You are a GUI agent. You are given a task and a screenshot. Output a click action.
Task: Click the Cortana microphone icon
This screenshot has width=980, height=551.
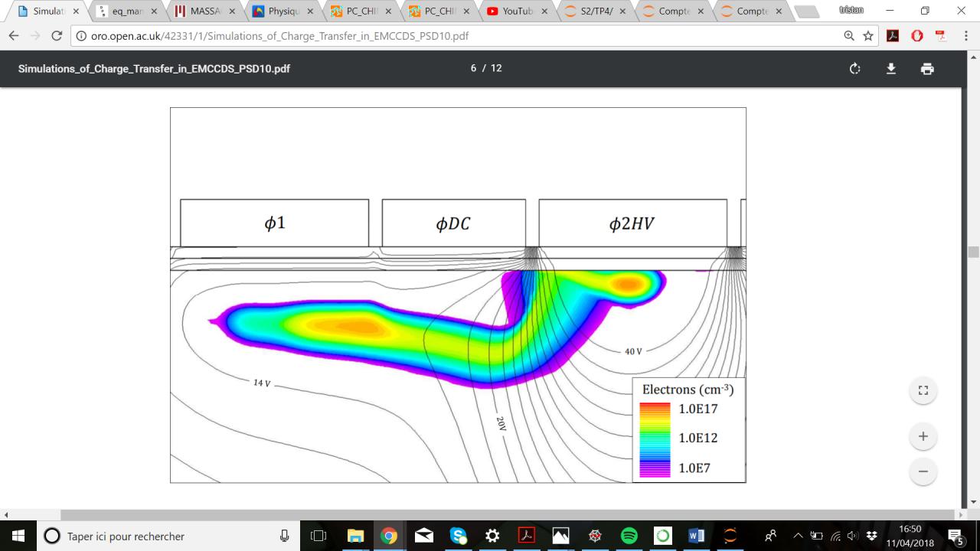(285, 536)
